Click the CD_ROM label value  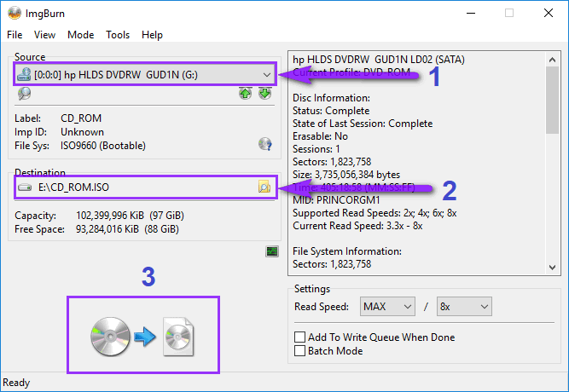81,118
